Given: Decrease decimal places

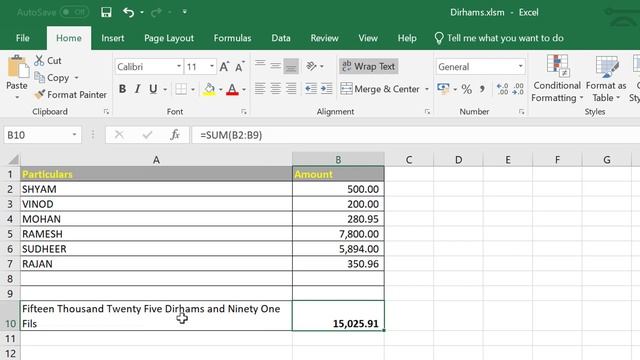Looking at the screenshot, I should (x=518, y=89).
